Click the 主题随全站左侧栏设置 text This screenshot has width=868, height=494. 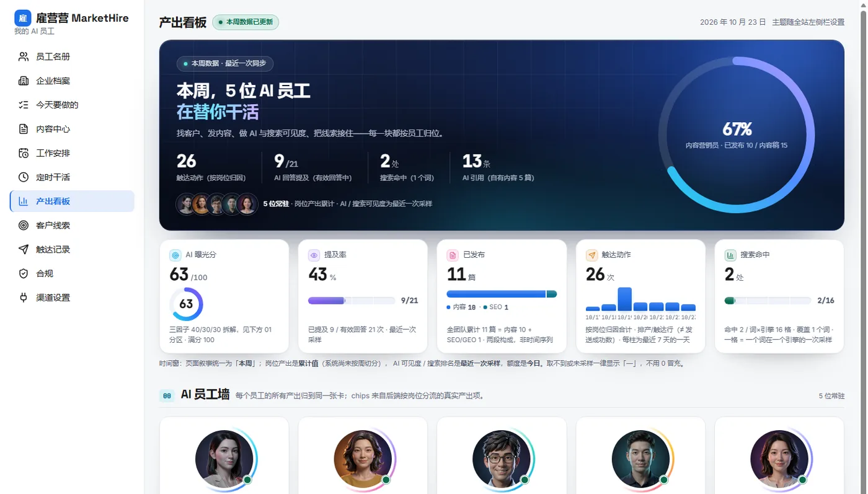pos(808,22)
